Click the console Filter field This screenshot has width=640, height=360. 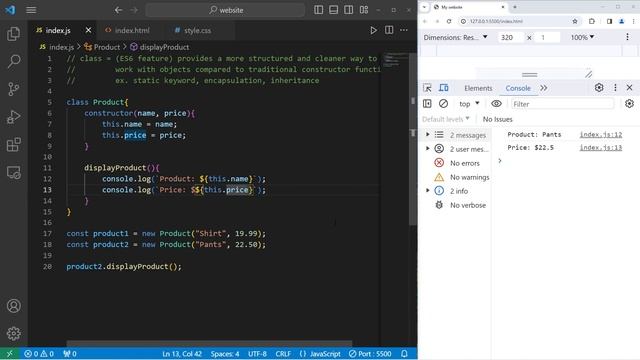pos(562,104)
